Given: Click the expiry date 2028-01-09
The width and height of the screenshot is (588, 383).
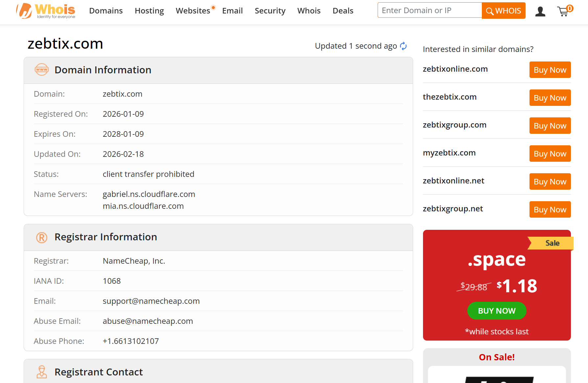Looking at the screenshot, I should [x=123, y=134].
